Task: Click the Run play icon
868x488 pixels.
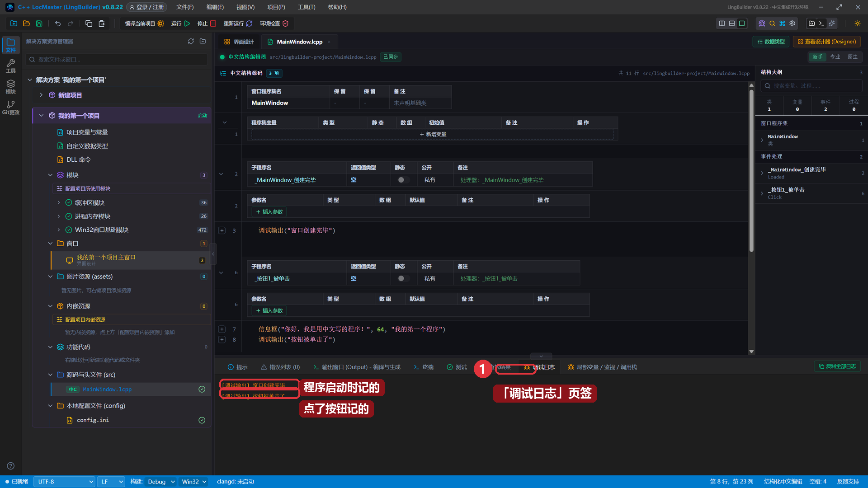Action: click(187, 23)
